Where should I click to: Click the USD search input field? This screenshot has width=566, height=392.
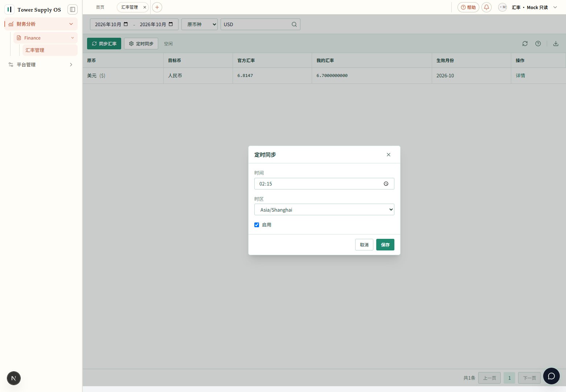tap(261, 24)
